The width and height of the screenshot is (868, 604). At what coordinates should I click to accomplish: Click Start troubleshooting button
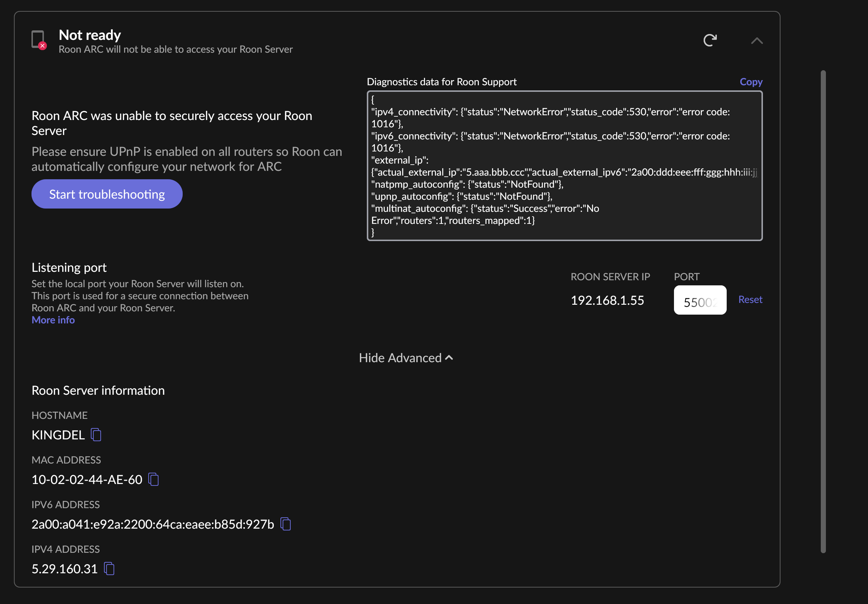[x=107, y=194]
